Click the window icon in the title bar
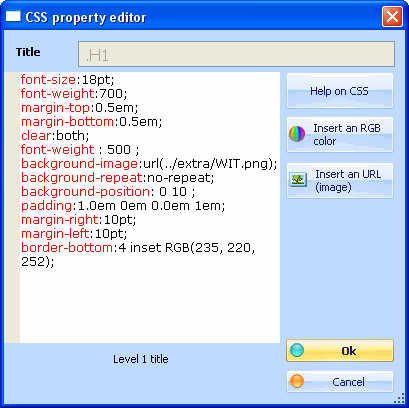Viewport: 409px width, 408px height. (x=13, y=16)
